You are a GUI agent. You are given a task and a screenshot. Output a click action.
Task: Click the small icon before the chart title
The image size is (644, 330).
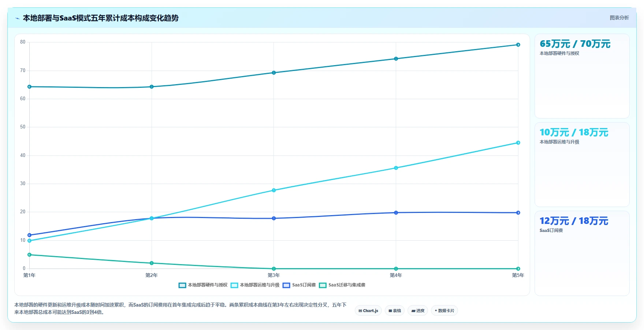click(x=17, y=18)
